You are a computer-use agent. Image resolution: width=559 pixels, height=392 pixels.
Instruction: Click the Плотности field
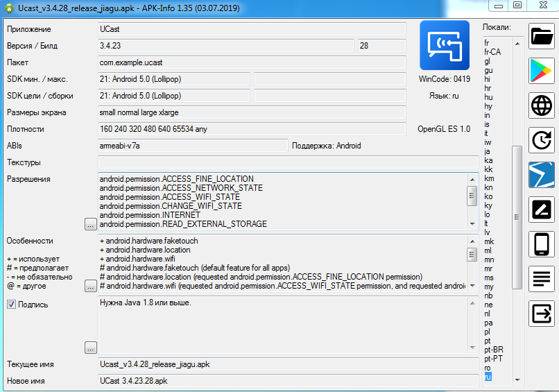pyautogui.click(x=252, y=129)
